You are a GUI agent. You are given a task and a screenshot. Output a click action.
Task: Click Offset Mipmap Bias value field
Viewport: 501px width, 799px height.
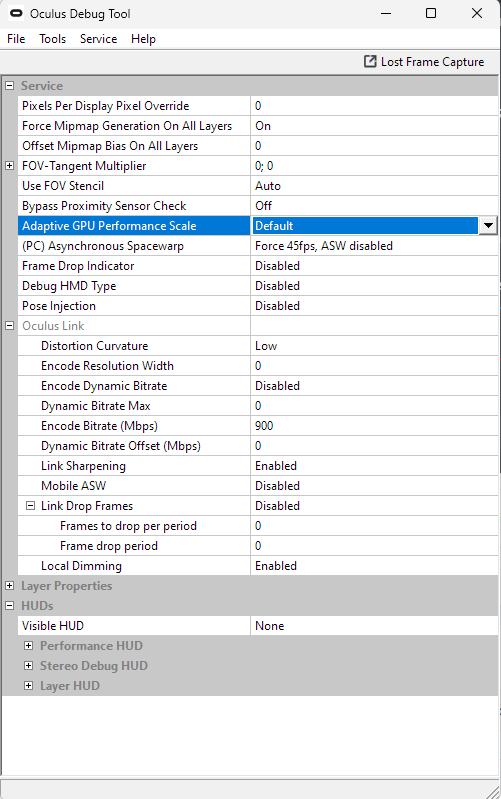[x=374, y=146]
